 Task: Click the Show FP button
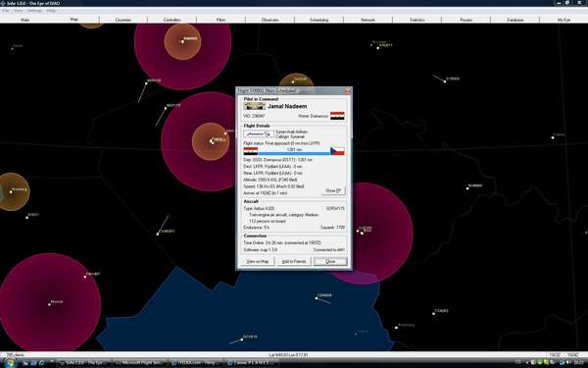click(x=333, y=190)
